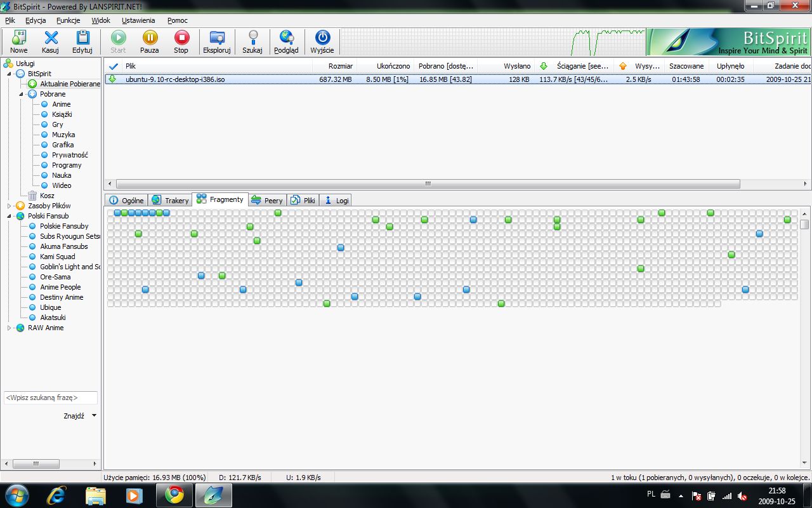Click the Nowe toolbar icon
Screen dimensions: 812x508
pos(19,38)
